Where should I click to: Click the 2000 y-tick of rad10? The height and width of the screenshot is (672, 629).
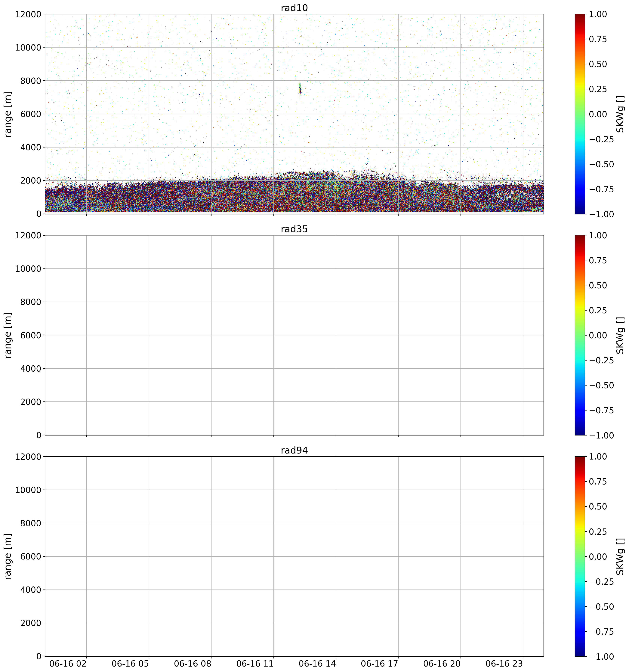tap(31, 181)
